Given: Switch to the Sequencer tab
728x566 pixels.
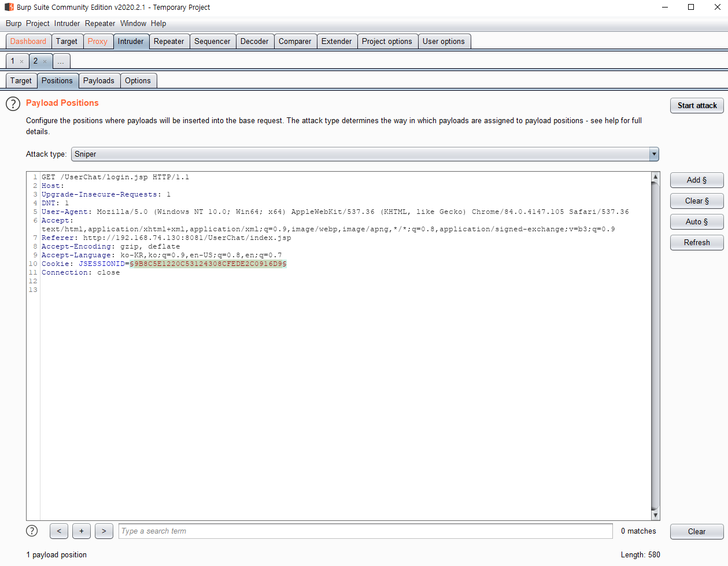Looking at the screenshot, I should tap(212, 42).
